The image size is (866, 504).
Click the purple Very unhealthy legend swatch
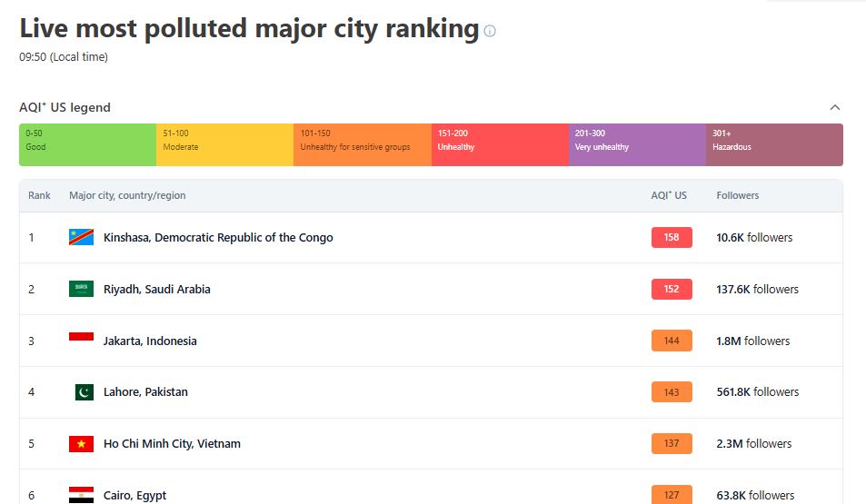[637, 144]
